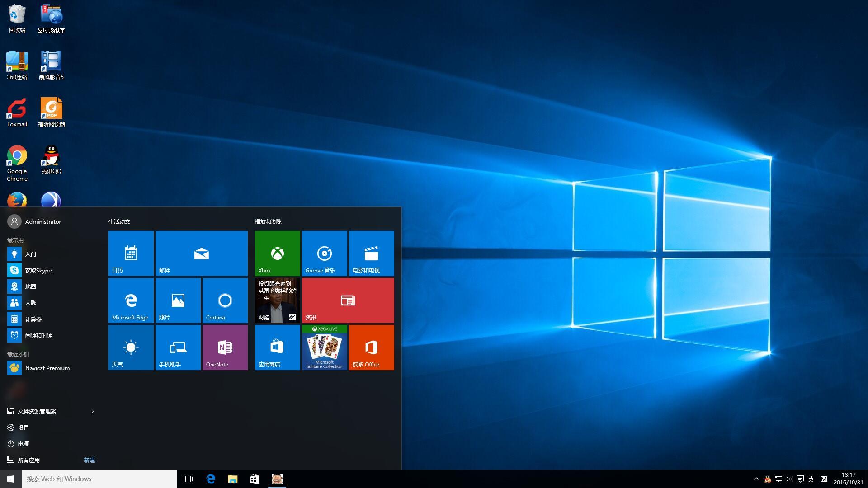Open Store from the taskbar
The height and width of the screenshot is (488, 868).
coord(255,479)
